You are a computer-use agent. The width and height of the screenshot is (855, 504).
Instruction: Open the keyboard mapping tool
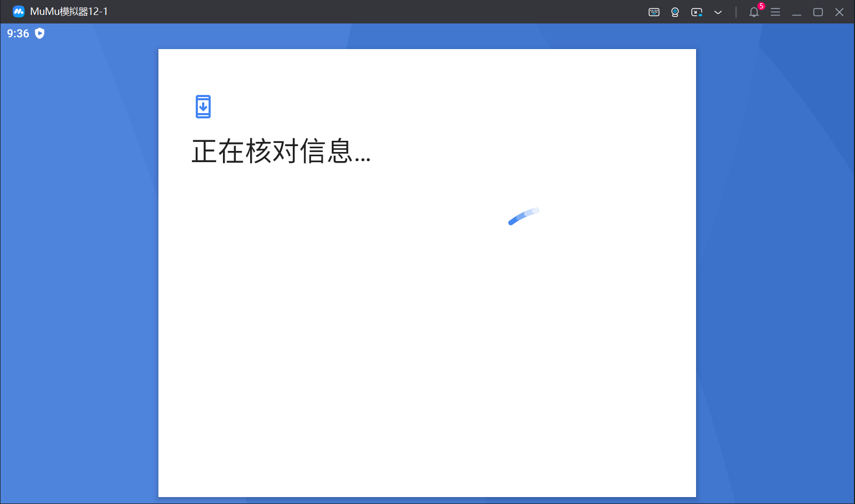[x=654, y=12]
